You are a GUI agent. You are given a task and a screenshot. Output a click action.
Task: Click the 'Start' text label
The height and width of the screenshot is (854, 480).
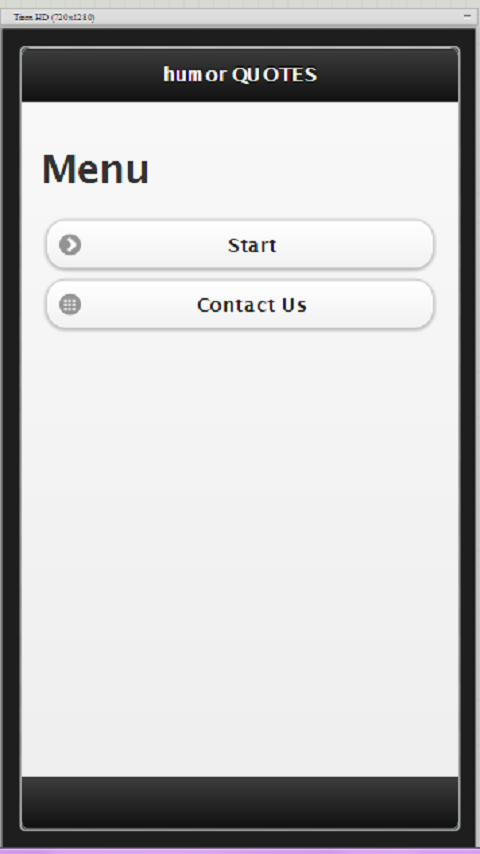point(252,245)
